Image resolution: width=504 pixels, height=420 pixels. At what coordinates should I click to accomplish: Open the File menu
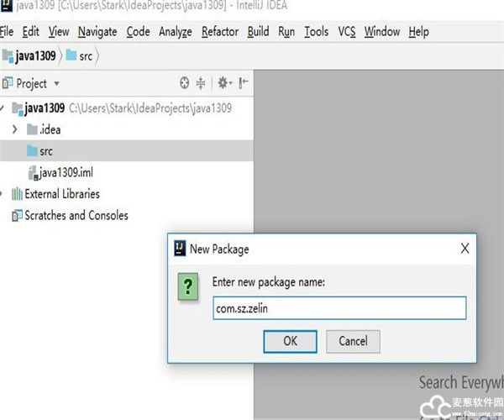[7, 32]
